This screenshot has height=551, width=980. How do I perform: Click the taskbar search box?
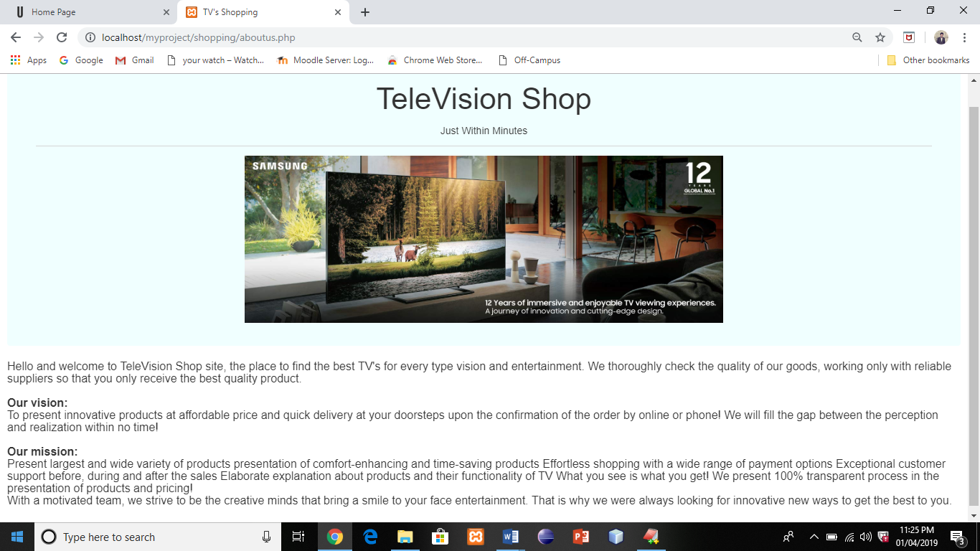tap(158, 537)
